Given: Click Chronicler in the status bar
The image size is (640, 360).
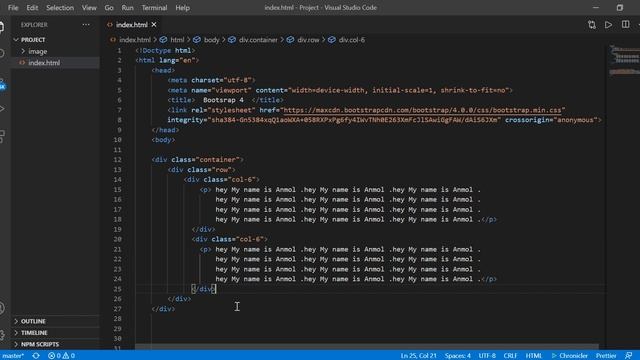Looking at the screenshot, I should (569, 356).
